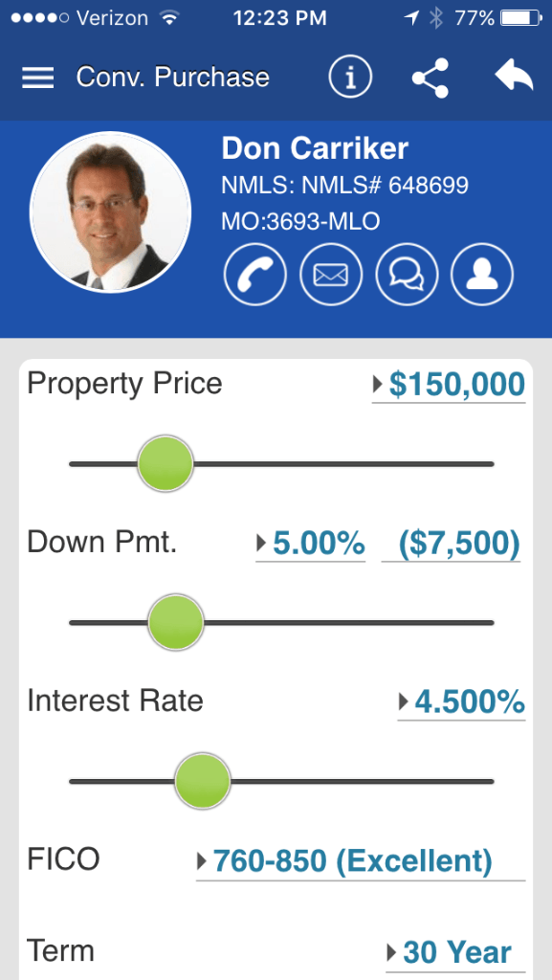
Task: Tap the share icon
Action: 431,78
